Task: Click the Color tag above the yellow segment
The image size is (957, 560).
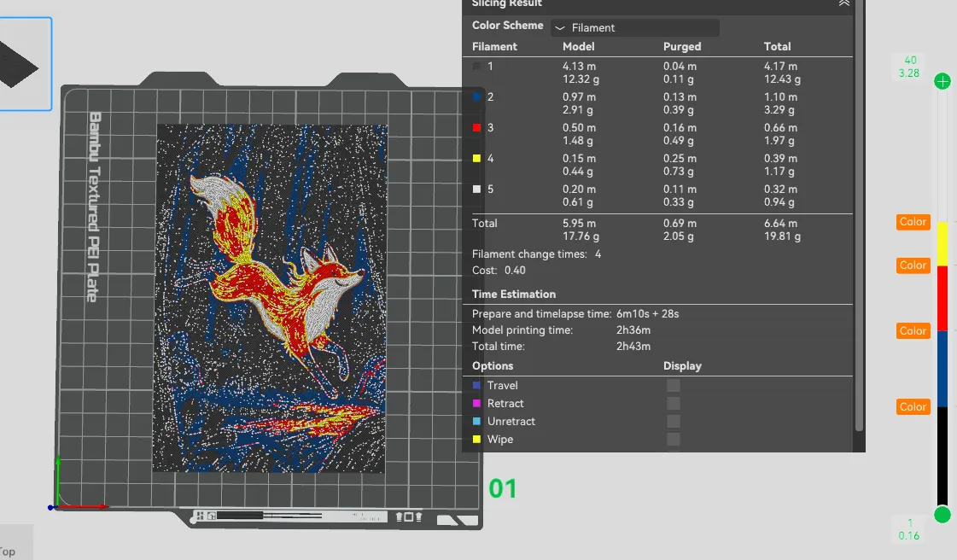Action: coord(913,222)
